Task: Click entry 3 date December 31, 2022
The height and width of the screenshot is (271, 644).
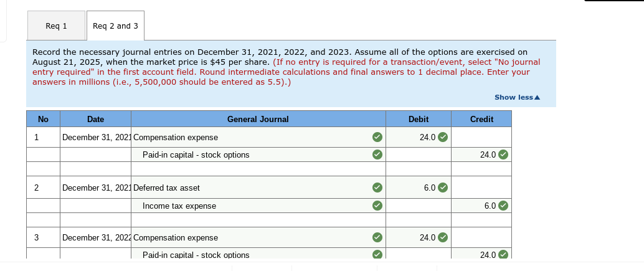Action: pyautogui.click(x=96, y=237)
